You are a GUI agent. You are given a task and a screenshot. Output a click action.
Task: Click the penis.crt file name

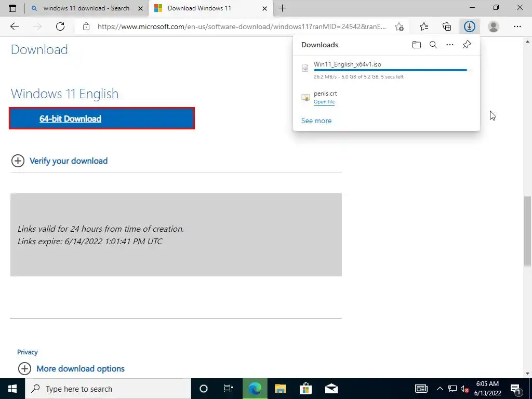(x=325, y=94)
